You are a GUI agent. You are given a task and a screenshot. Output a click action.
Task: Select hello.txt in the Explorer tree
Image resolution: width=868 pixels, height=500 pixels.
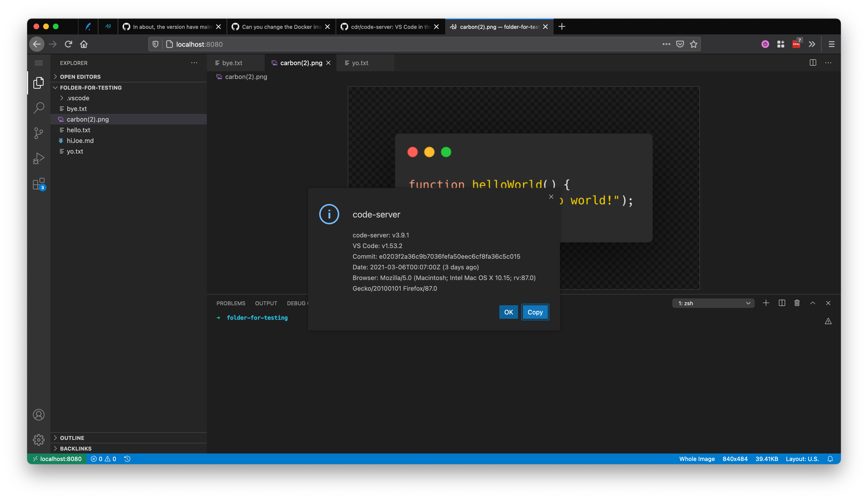pyautogui.click(x=78, y=130)
